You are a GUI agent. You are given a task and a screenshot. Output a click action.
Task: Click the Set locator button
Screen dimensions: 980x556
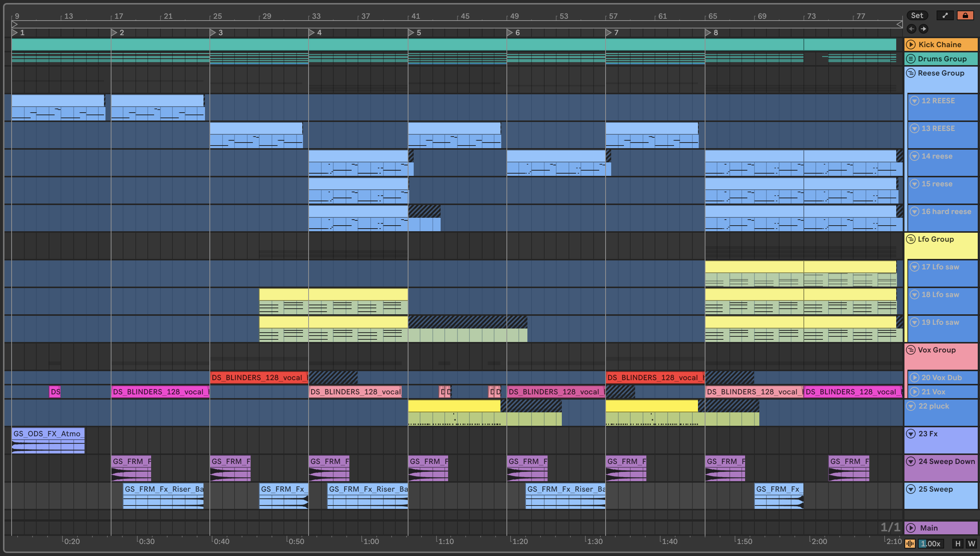click(x=917, y=15)
